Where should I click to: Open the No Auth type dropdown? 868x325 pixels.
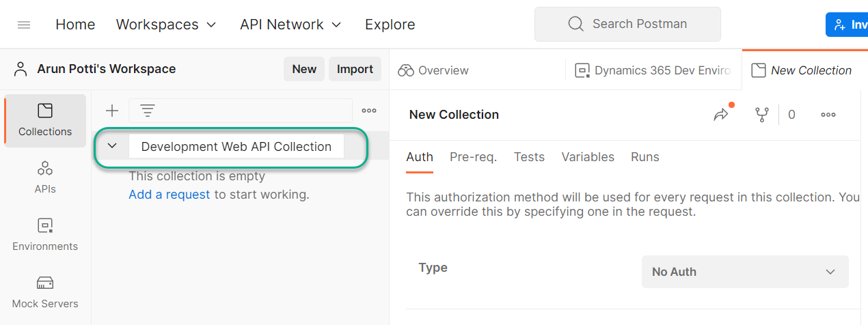745,272
